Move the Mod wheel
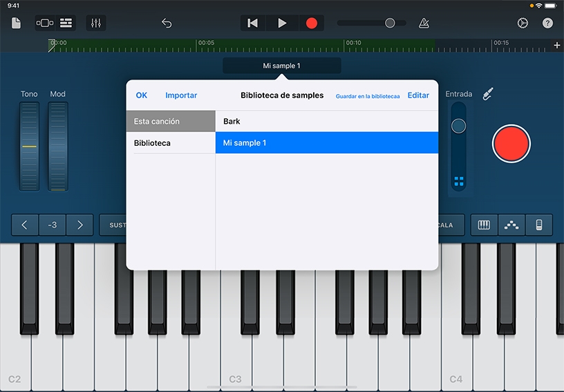The width and height of the screenshot is (564, 392). pyautogui.click(x=58, y=147)
